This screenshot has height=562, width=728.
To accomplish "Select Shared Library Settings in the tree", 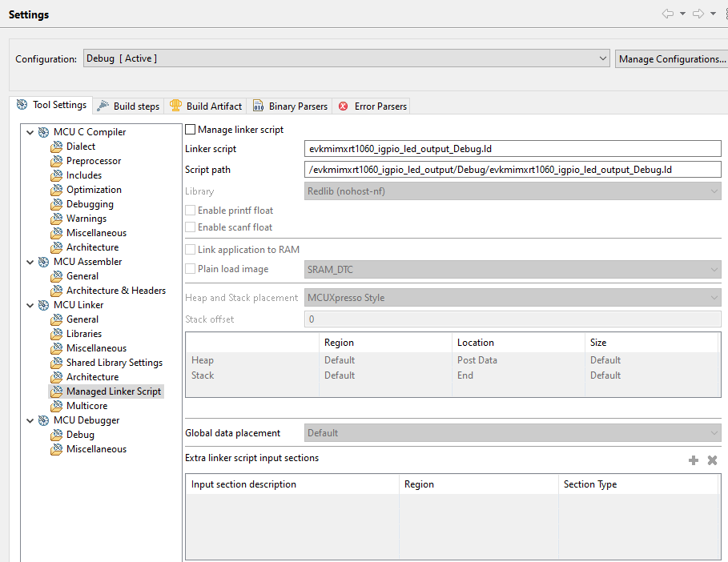I will coord(114,363).
